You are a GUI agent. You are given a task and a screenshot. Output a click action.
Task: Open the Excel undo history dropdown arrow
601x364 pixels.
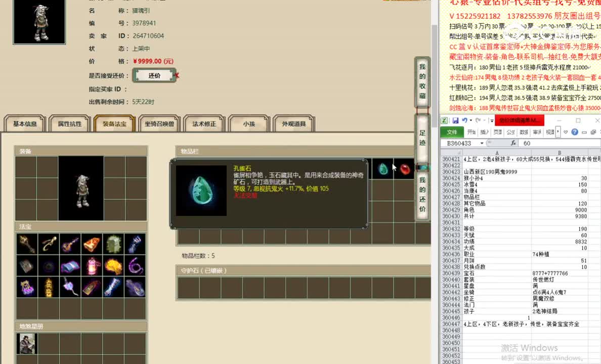(x=470, y=120)
